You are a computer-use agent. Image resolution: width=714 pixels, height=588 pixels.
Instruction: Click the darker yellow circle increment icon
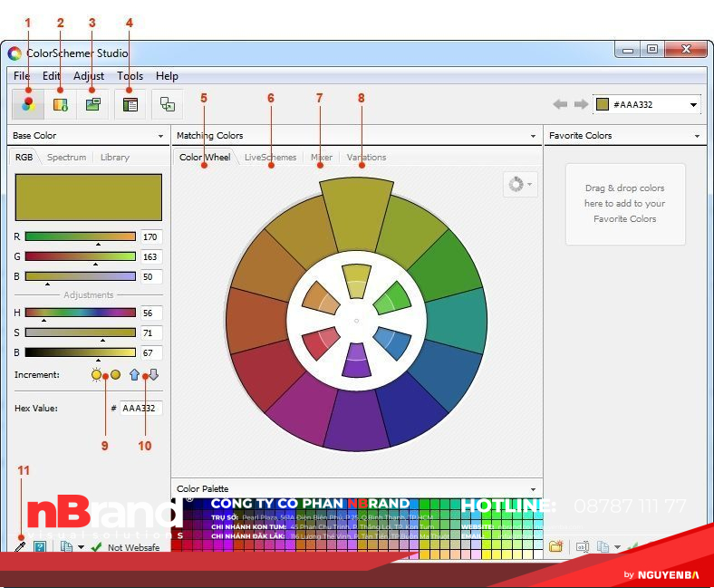(115, 374)
